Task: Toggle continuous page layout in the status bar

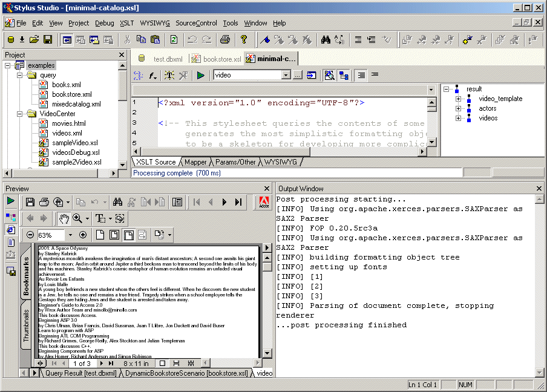Action: [x=177, y=364]
